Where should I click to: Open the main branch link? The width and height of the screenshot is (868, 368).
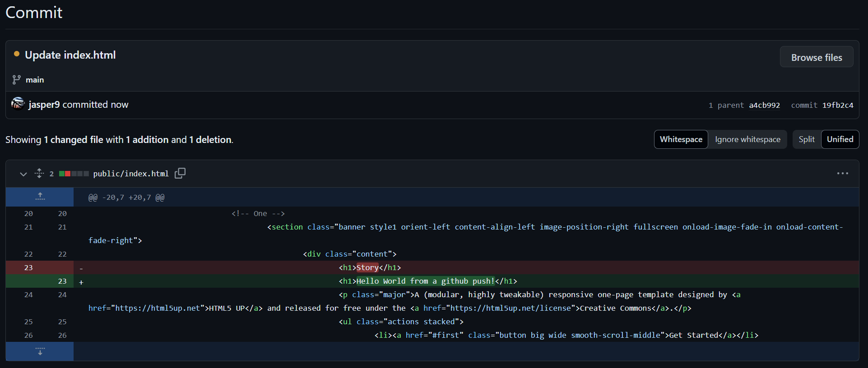(x=35, y=80)
